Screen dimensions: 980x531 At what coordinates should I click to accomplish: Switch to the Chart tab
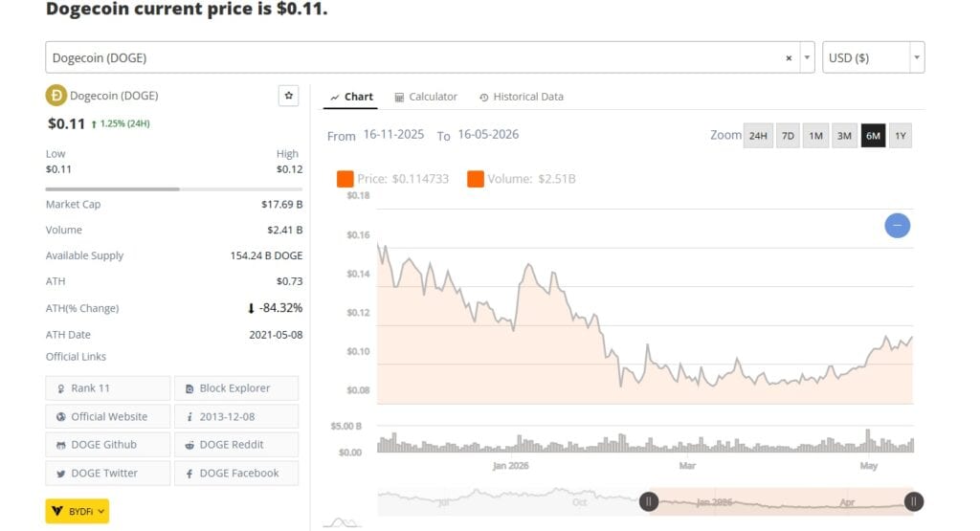350,97
